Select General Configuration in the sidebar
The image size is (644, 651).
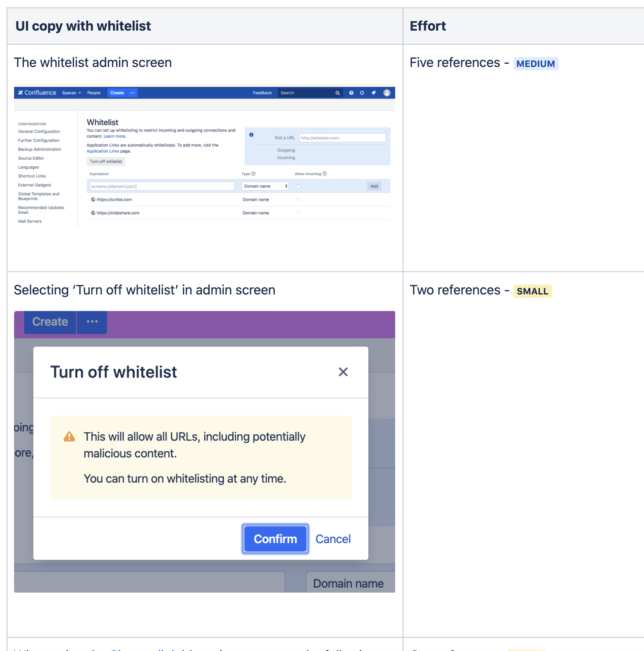click(x=39, y=132)
